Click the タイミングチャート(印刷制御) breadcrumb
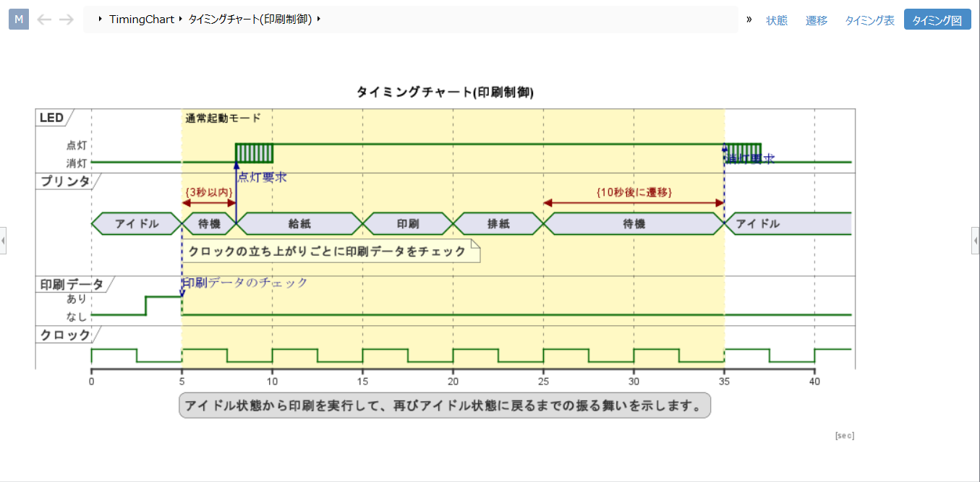This screenshot has height=482, width=980. tap(250, 20)
